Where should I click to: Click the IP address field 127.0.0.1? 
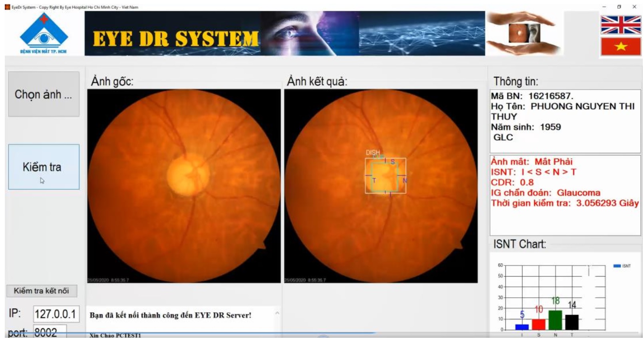(56, 314)
